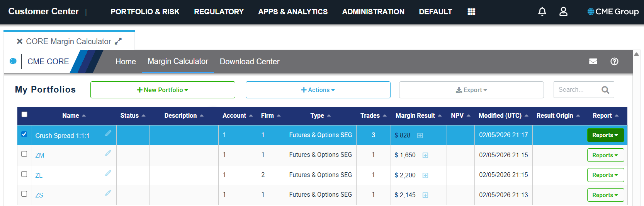
Task: Switch to the Download Center tab
Action: [250, 62]
